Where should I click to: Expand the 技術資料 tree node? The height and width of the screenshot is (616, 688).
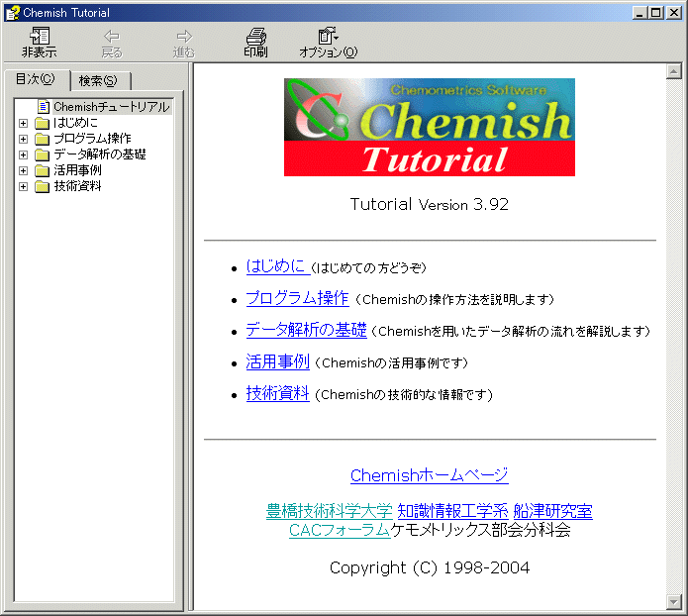coord(23,186)
